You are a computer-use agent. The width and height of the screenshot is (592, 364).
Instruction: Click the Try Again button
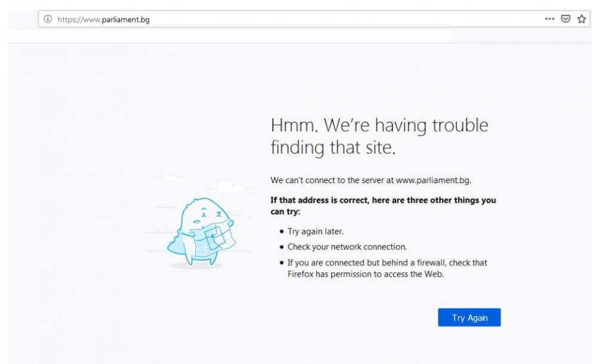(469, 317)
